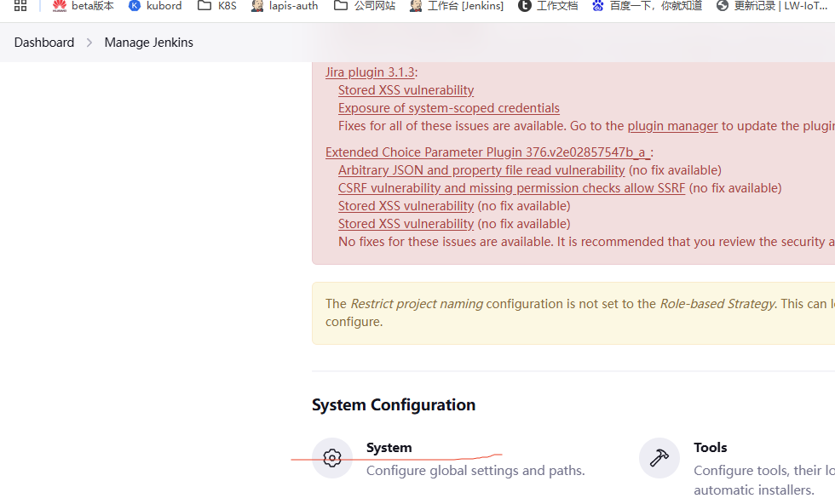The image size is (835, 504).
Task: Open Arbitrary JSON and property file read link
Action: 481,170
